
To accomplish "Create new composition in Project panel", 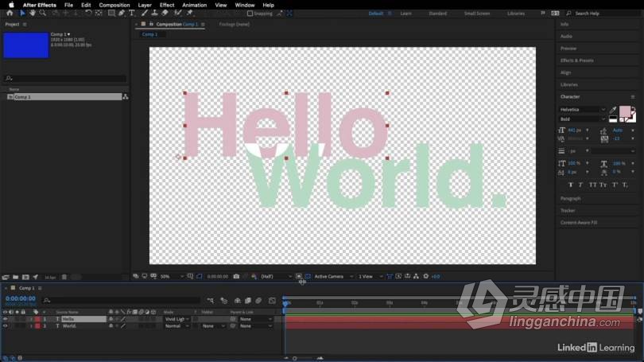I will [25, 278].
